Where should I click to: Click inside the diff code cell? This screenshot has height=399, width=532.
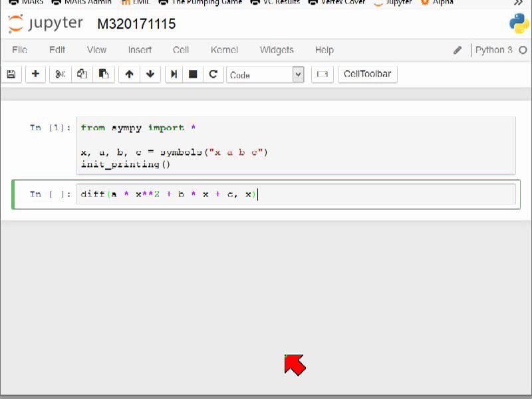pos(296,194)
